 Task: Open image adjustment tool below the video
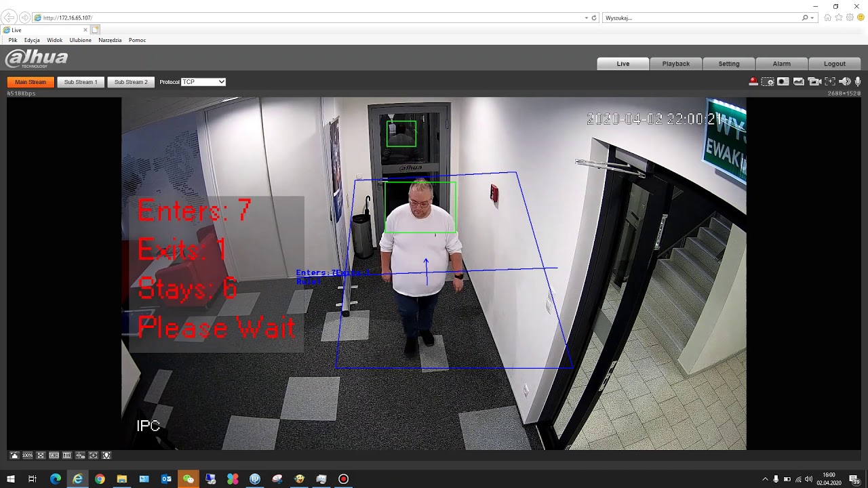[14, 455]
